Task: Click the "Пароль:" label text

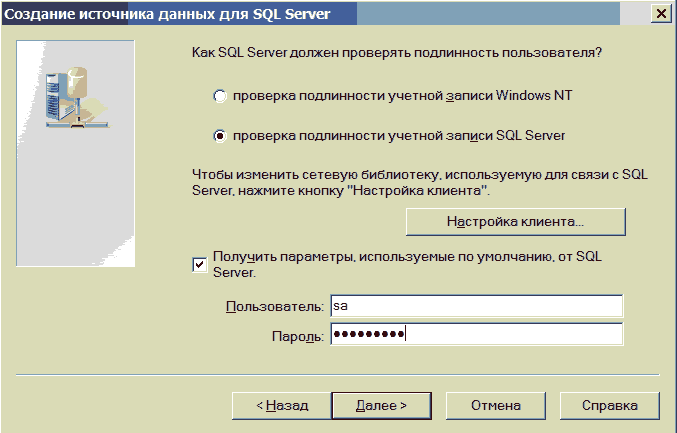Action: pyautogui.click(x=297, y=334)
